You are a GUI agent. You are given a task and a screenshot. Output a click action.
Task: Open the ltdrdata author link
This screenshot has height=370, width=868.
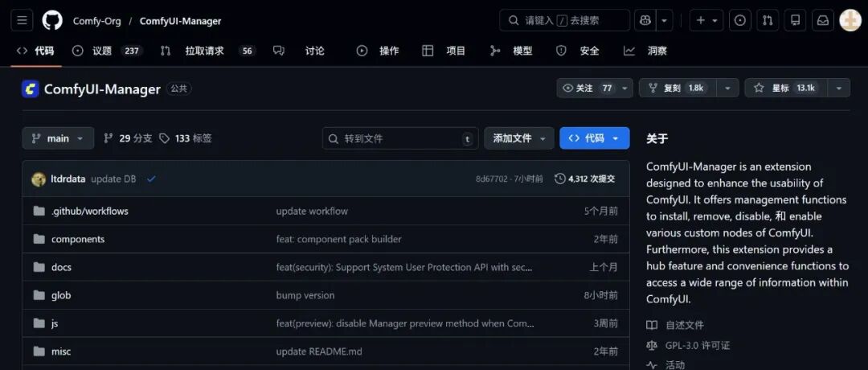68,179
